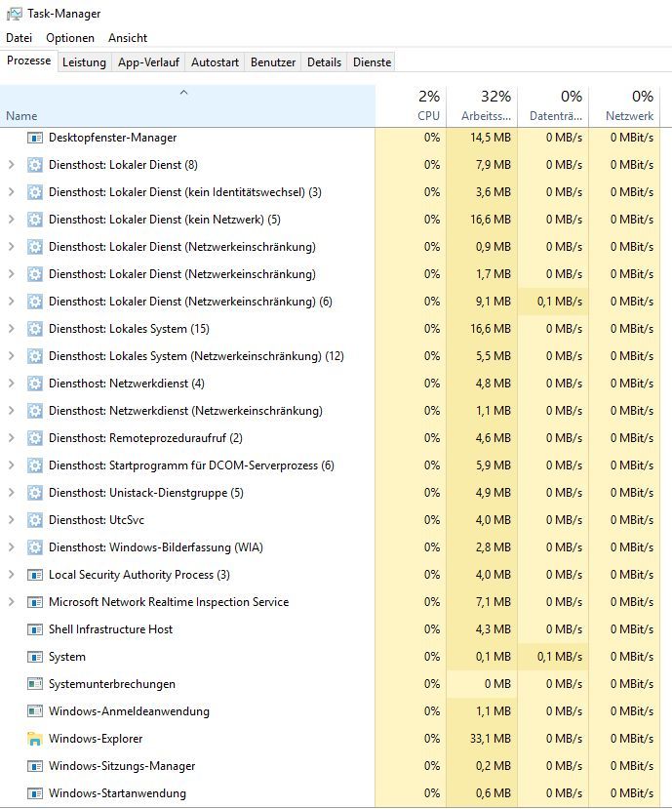The width and height of the screenshot is (672, 809).
Task: Switch to the Benutzer tab
Action: click(x=273, y=62)
